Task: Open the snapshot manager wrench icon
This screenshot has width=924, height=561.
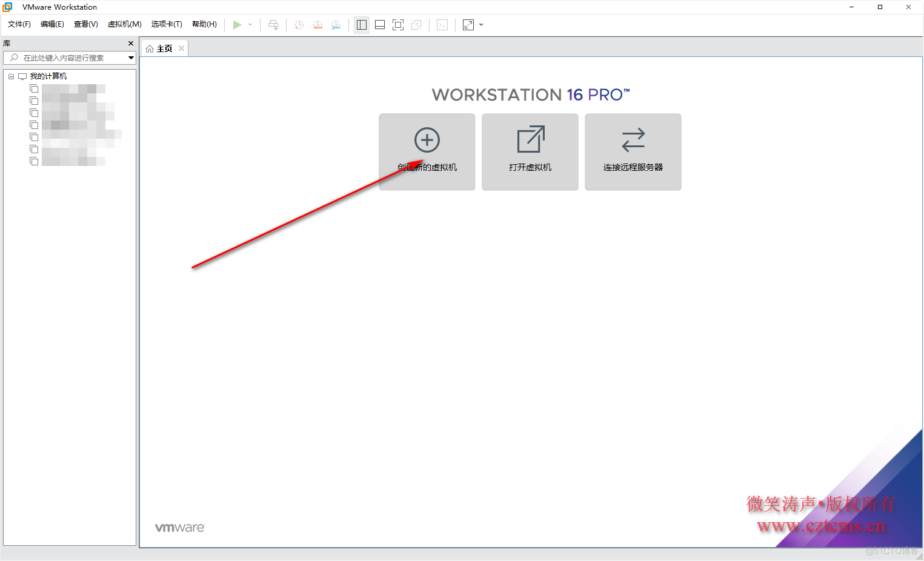Action: pyautogui.click(x=336, y=25)
